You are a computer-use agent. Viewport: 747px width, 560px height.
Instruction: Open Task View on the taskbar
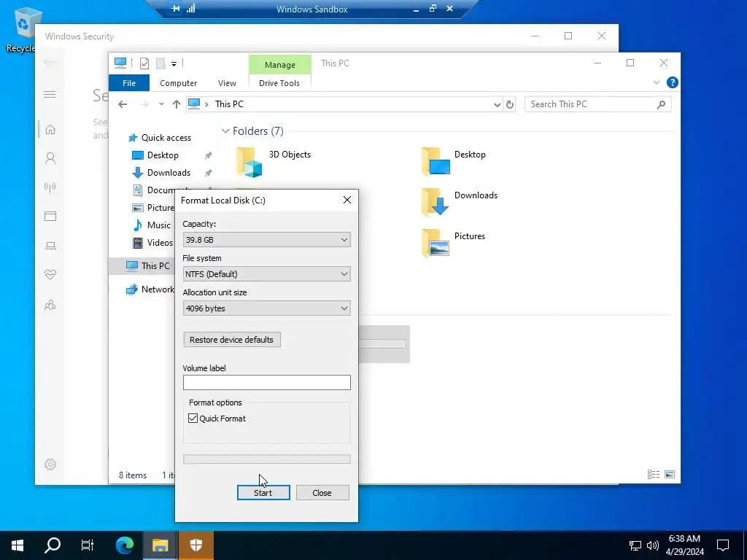[x=88, y=545]
